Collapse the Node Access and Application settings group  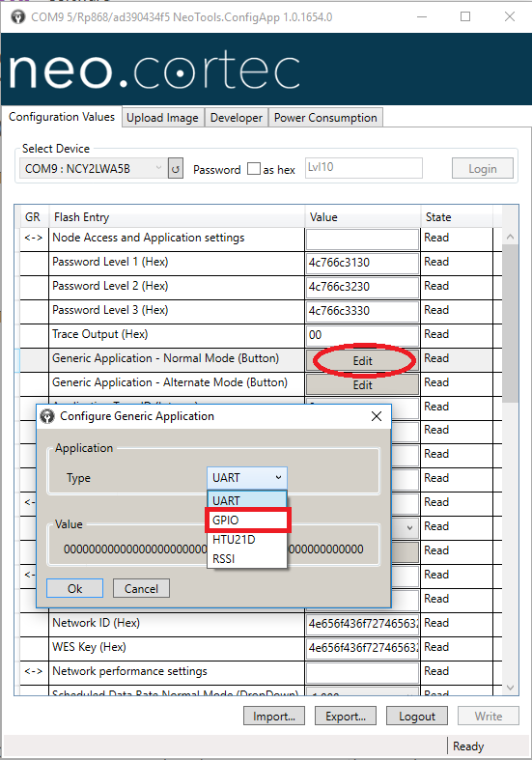tap(34, 238)
